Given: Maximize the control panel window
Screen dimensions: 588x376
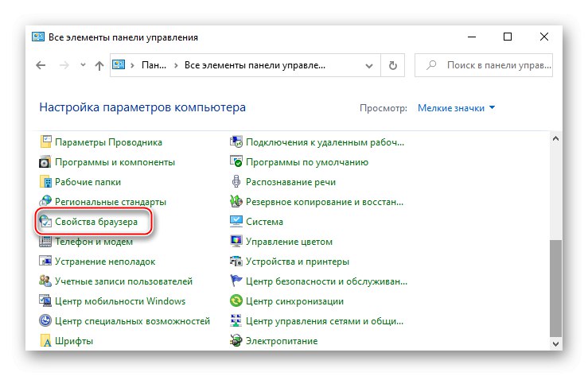Looking at the screenshot, I should pos(508,37).
